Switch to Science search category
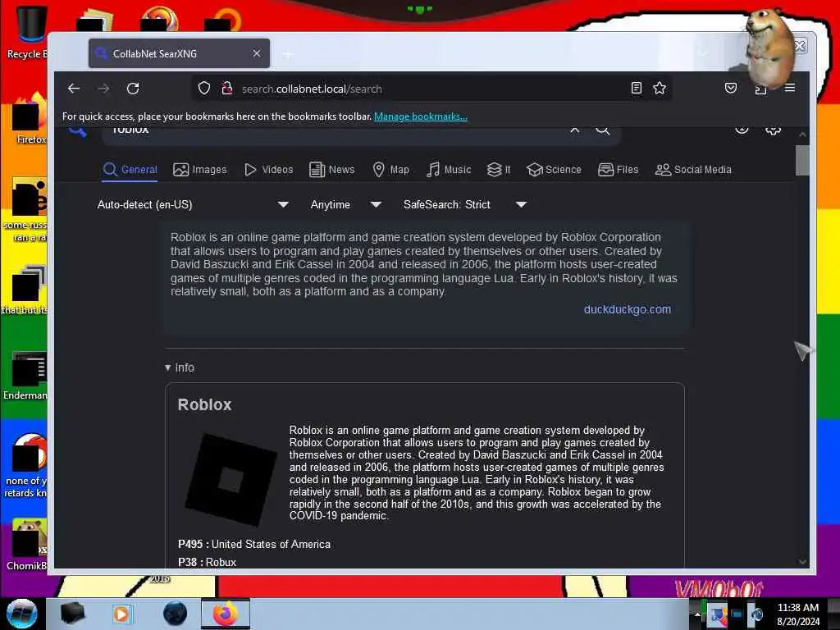Viewport: 840px width, 630px height. coord(554,170)
